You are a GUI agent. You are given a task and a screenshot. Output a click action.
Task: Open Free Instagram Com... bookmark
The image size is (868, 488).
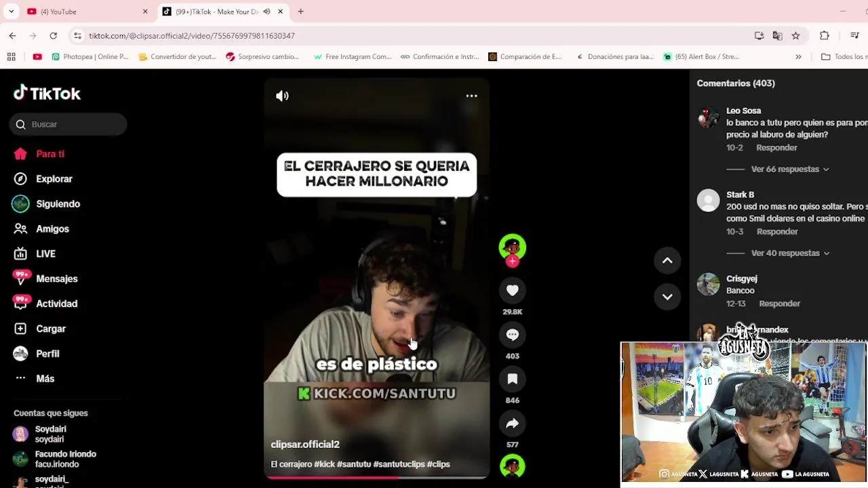[x=352, y=57]
